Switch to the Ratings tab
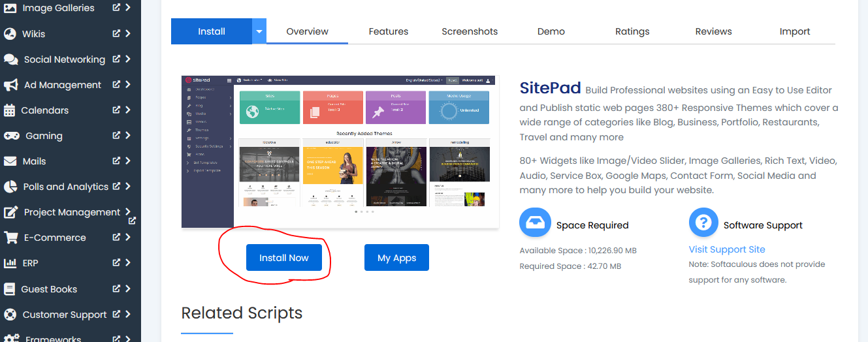 click(x=632, y=31)
